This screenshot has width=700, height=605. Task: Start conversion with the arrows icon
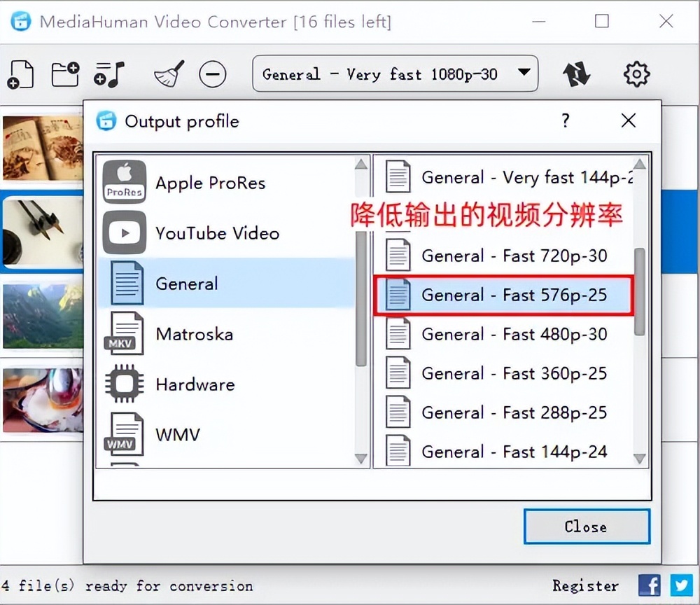(577, 74)
